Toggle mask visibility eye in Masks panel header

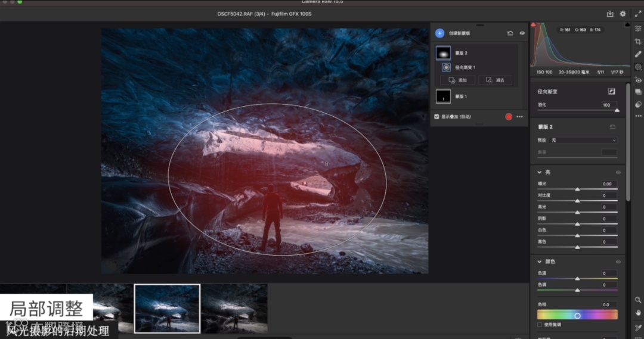click(522, 33)
